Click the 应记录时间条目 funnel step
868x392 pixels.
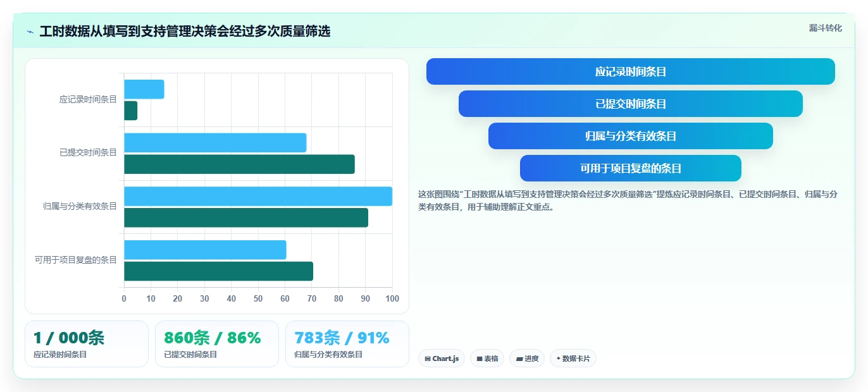click(631, 71)
